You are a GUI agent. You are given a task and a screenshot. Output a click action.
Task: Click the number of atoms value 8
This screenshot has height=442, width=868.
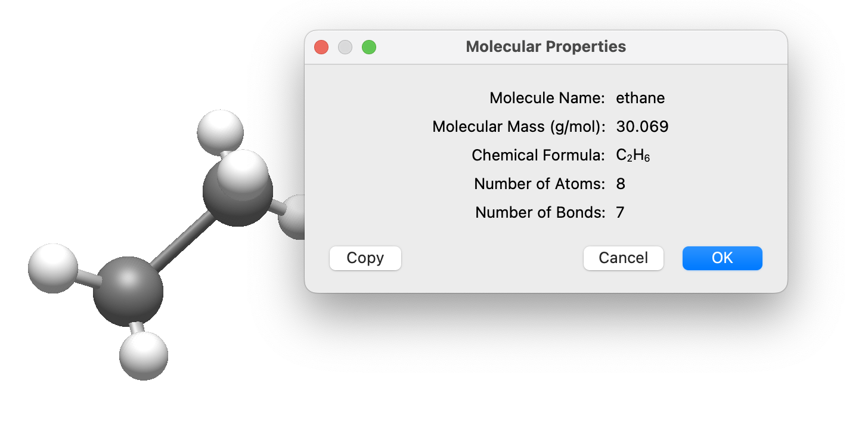point(621,184)
